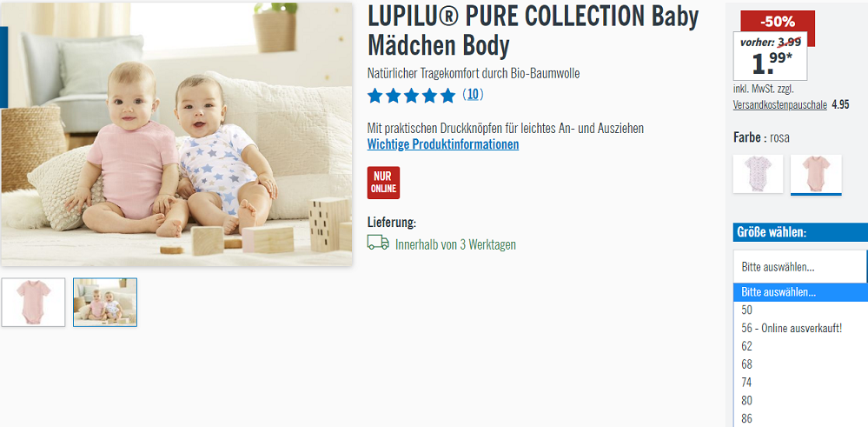Select the two babies thumbnail image
The width and height of the screenshot is (868, 427).
click(105, 302)
